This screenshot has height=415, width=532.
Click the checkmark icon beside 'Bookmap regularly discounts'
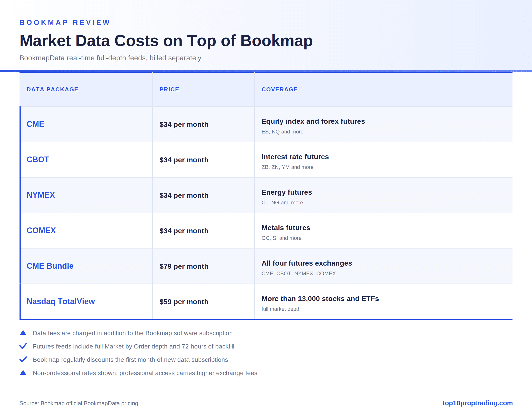pos(23,360)
